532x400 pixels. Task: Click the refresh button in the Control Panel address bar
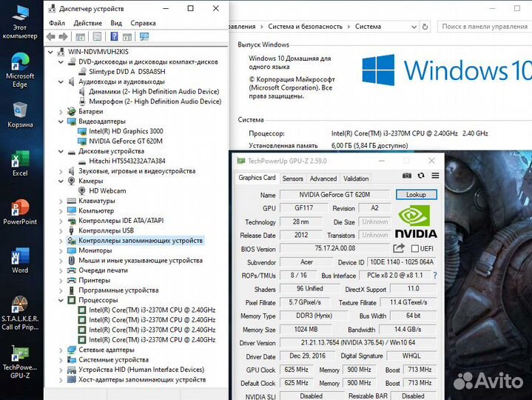click(425, 27)
